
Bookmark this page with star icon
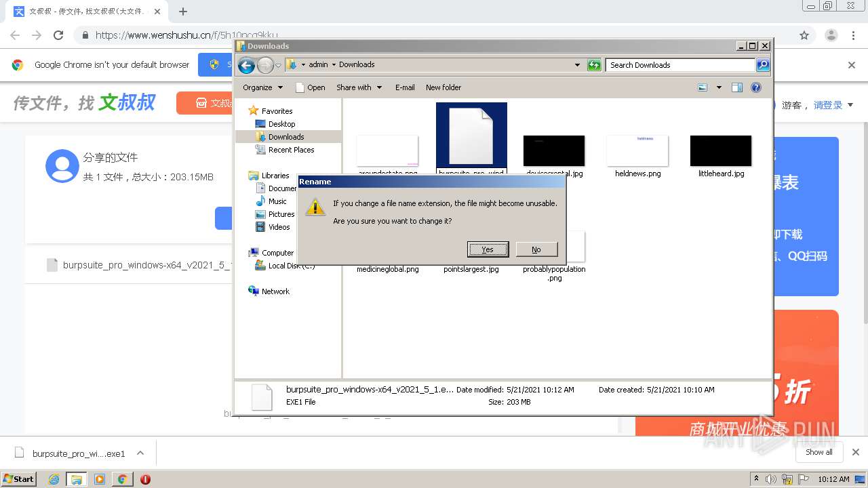804,35
